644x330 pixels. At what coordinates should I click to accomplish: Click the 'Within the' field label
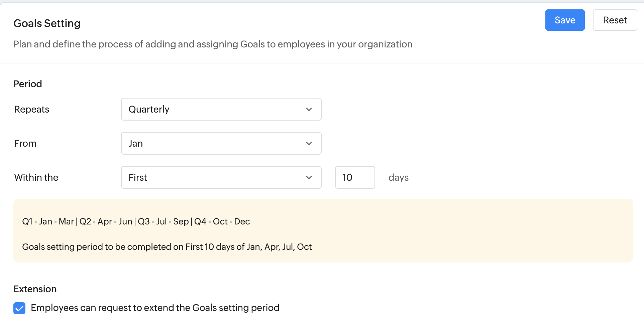click(x=36, y=177)
